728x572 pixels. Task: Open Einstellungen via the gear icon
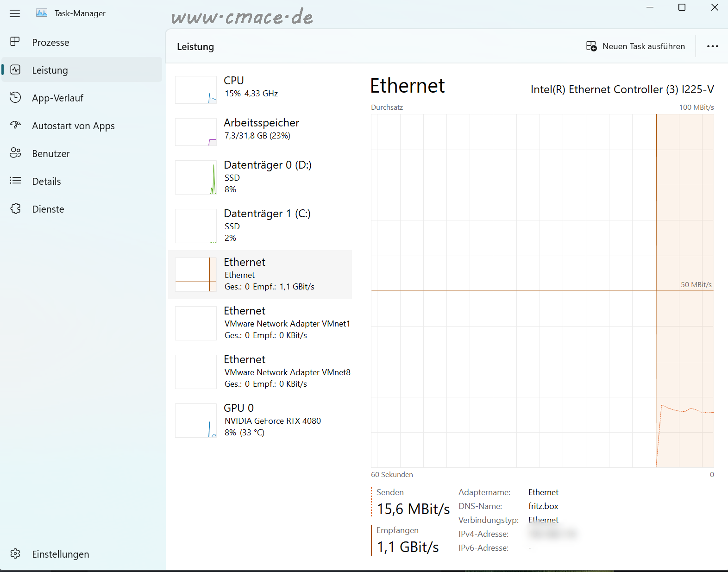15,554
